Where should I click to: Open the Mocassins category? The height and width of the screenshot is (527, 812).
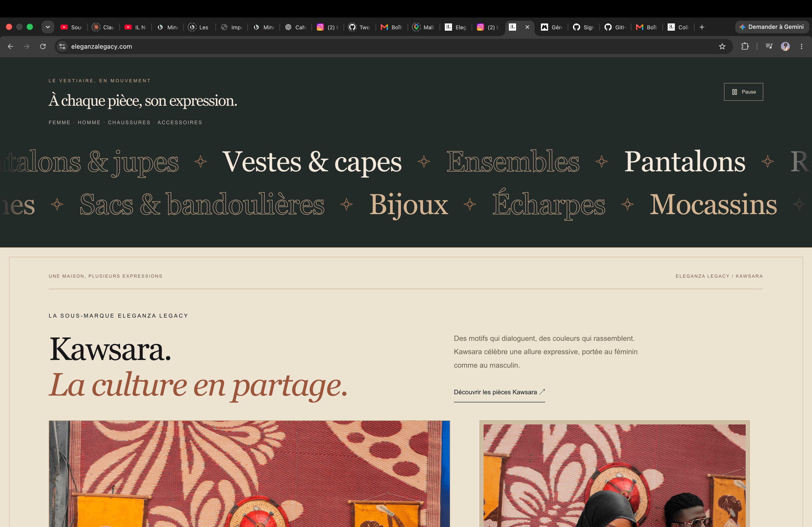[713, 204]
